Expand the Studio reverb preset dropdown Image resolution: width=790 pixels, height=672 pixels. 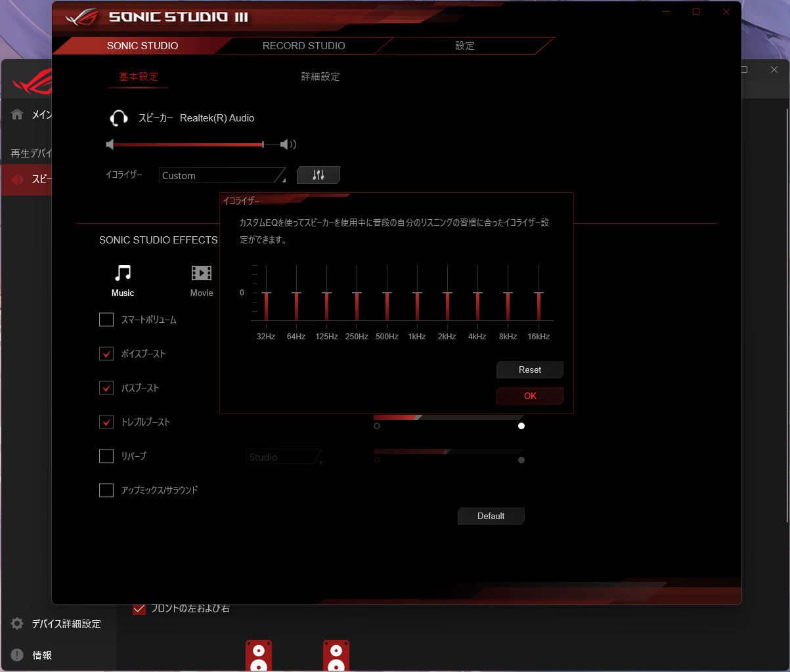[x=285, y=457]
